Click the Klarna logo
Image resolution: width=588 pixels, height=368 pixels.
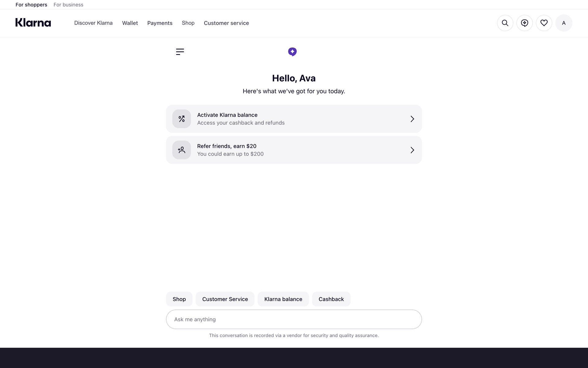(x=33, y=23)
